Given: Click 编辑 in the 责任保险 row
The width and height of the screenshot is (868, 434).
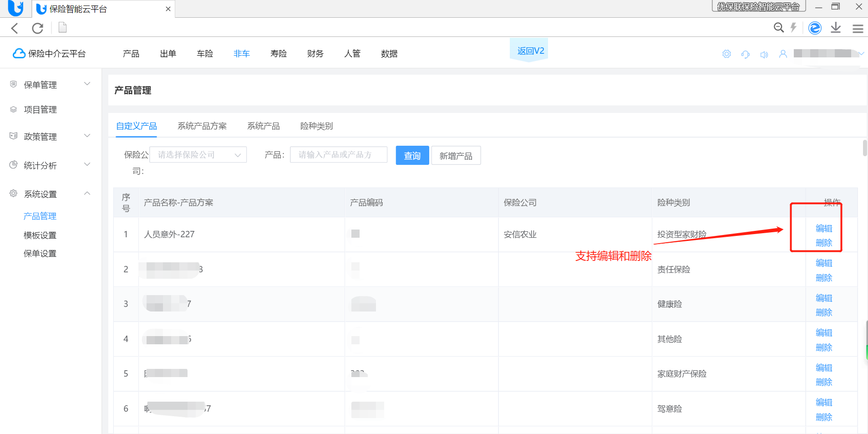Looking at the screenshot, I should pos(824,263).
